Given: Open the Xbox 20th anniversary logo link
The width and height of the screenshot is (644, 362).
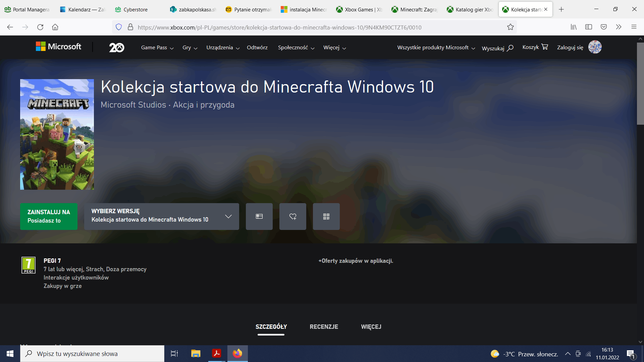Looking at the screenshot, I should point(117,48).
